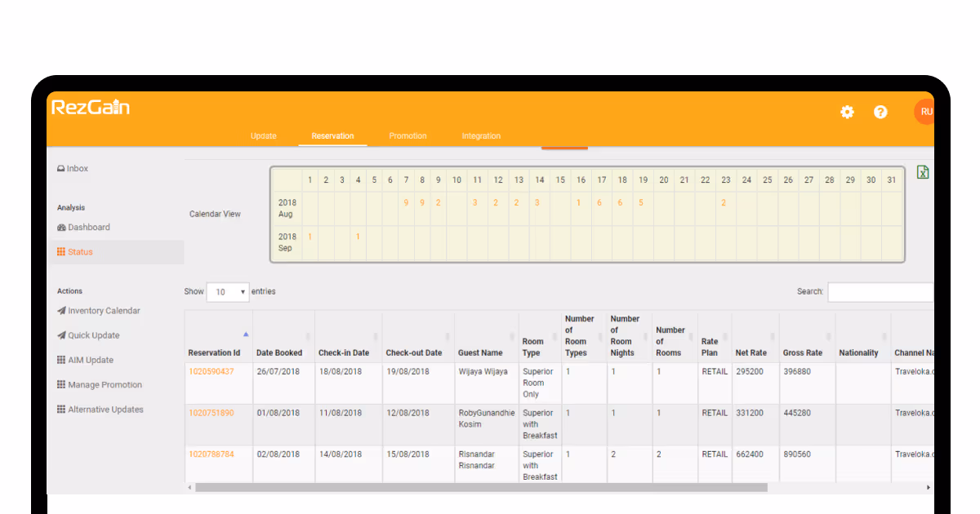The height and width of the screenshot is (514, 980).
Task: Sort by Reservation Id column
Action: 218,336
